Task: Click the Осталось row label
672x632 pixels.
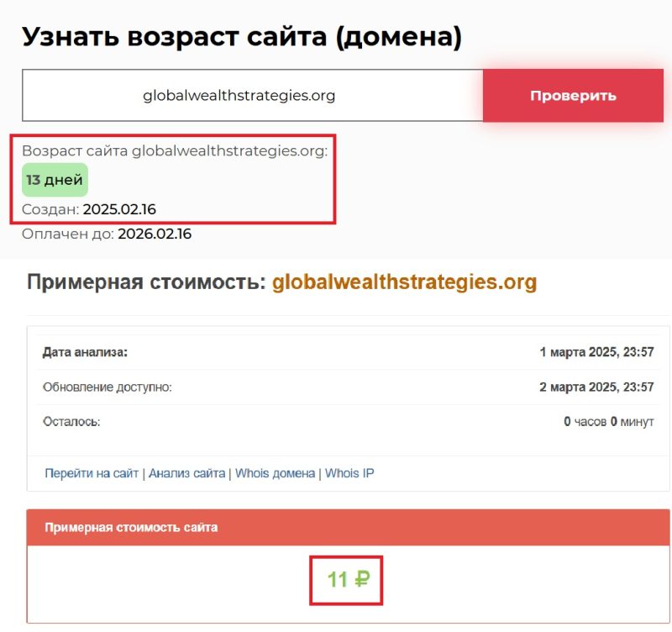Action: point(71,422)
